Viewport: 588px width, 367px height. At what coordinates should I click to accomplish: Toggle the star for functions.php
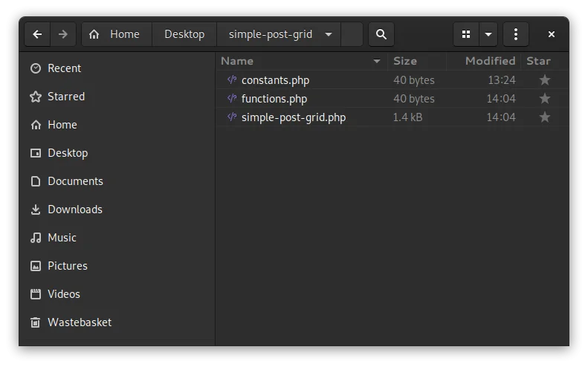pyautogui.click(x=544, y=99)
